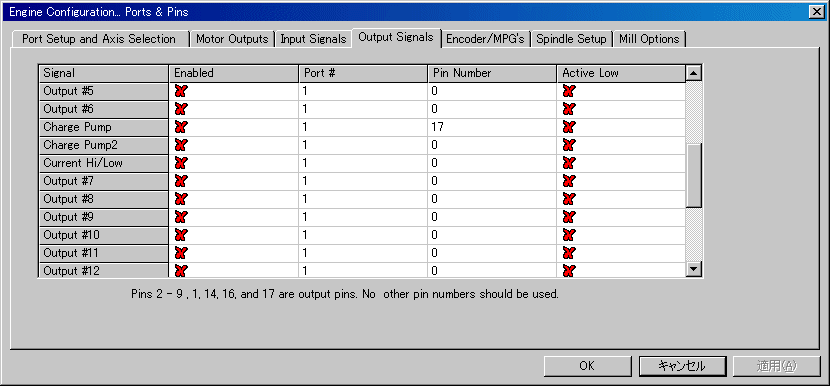Image resolution: width=830 pixels, height=386 pixels.
Task: Edit Pin Number cell for Output #6
Action: (x=492, y=109)
